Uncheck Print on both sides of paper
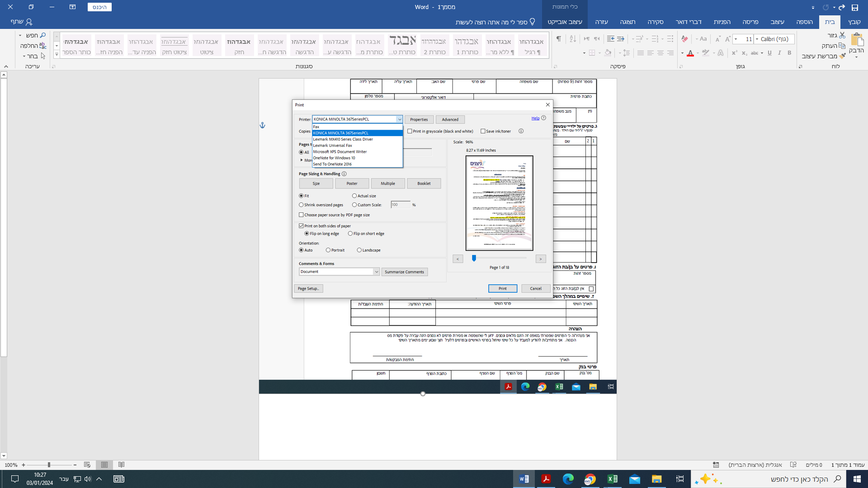The image size is (868, 488). [301, 226]
